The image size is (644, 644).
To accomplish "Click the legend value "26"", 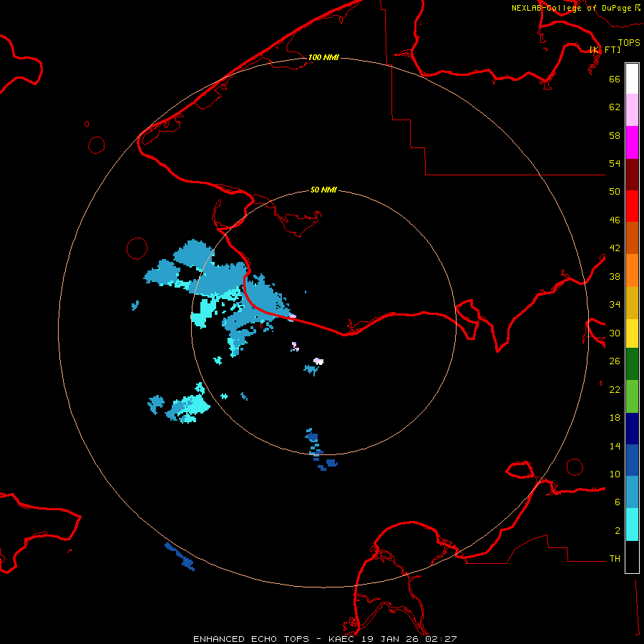I will click(615, 361).
